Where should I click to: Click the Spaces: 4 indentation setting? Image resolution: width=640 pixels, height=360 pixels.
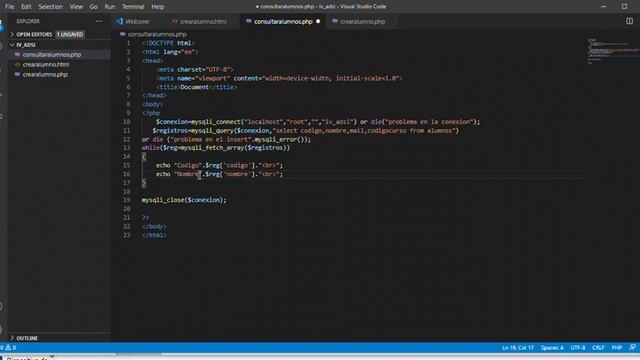click(x=552, y=348)
